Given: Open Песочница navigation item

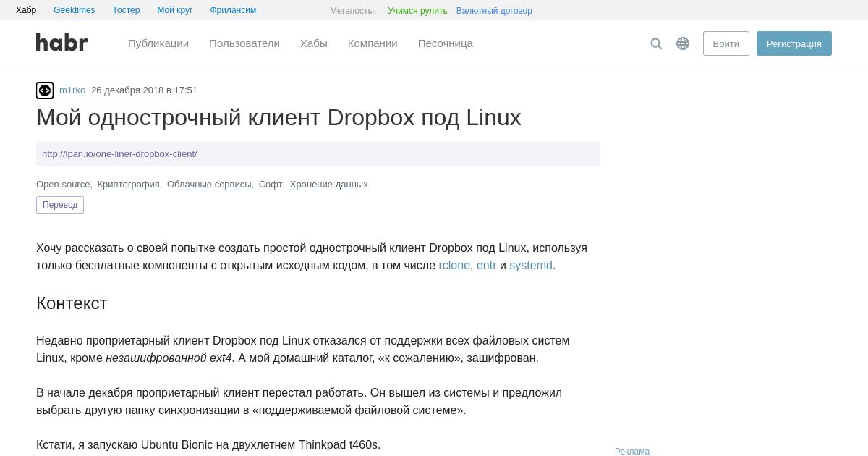Looking at the screenshot, I should tap(446, 43).
